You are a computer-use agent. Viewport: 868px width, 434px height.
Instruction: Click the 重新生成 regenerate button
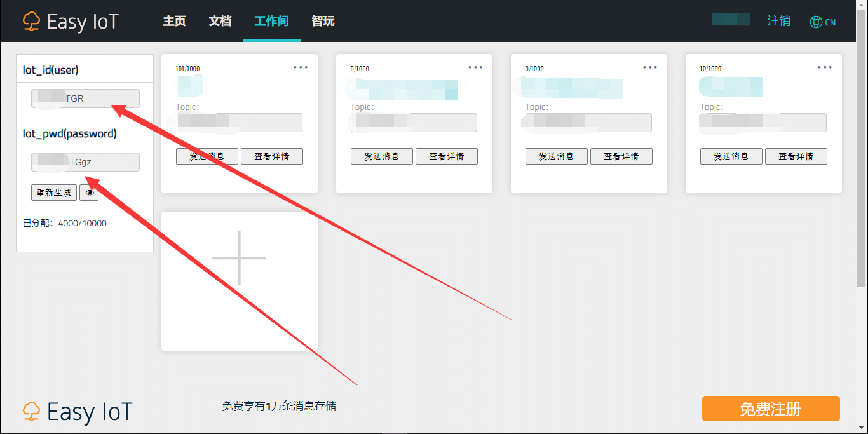tap(53, 192)
